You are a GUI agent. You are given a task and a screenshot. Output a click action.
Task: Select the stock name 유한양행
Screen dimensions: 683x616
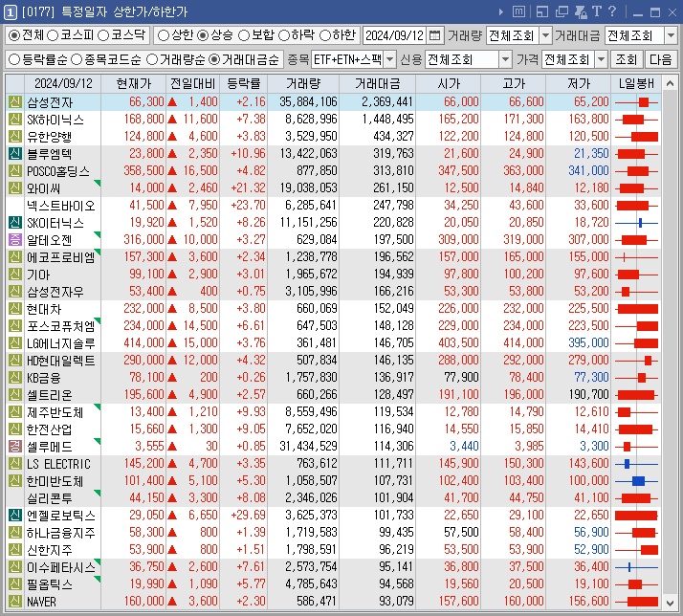tap(49, 137)
